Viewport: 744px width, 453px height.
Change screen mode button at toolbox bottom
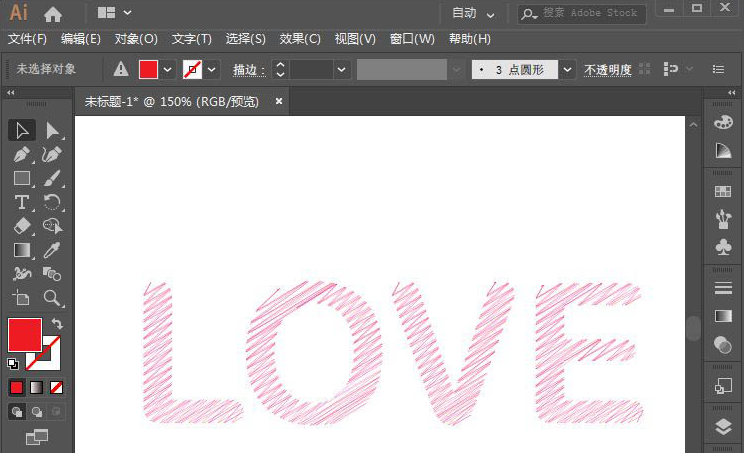[x=37, y=437]
